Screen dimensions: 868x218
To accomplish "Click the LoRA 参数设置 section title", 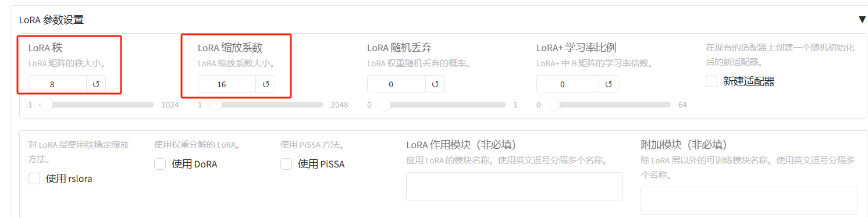I will tap(51, 20).
